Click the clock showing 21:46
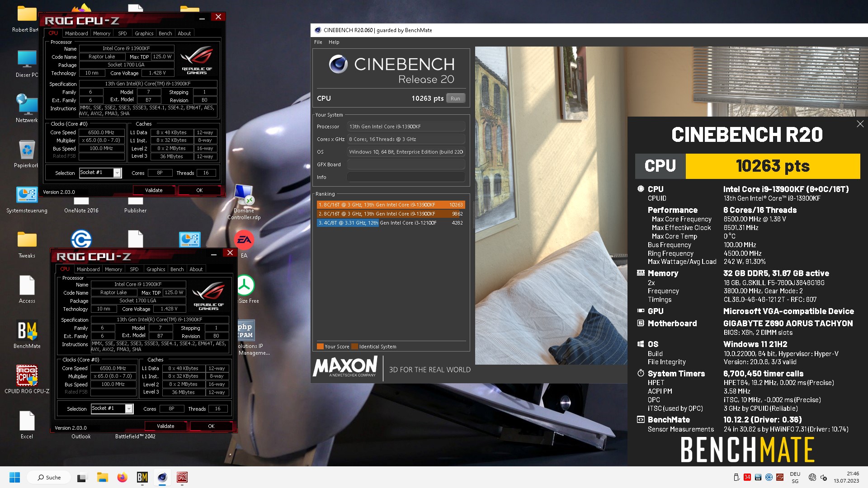 (846, 477)
